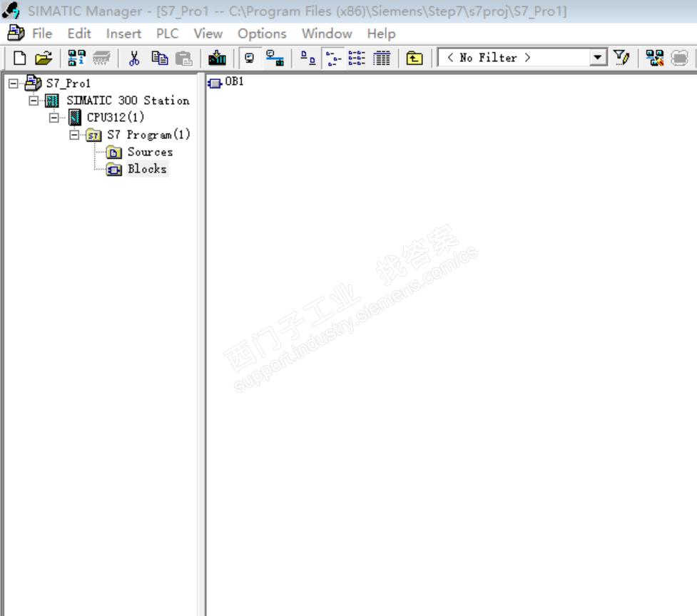Select the Blocks folder

click(147, 169)
